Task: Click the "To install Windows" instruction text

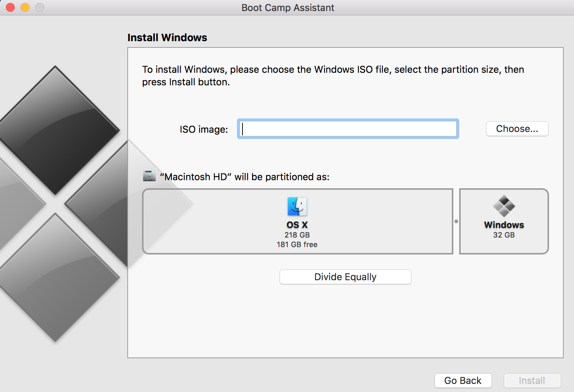Action: pyautogui.click(x=333, y=76)
